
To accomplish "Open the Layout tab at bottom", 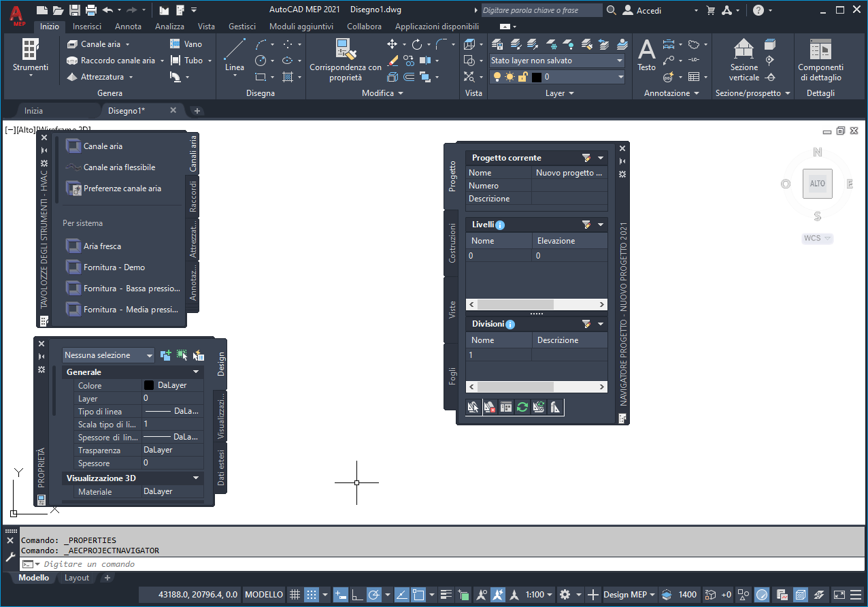I will [x=77, y=578].
